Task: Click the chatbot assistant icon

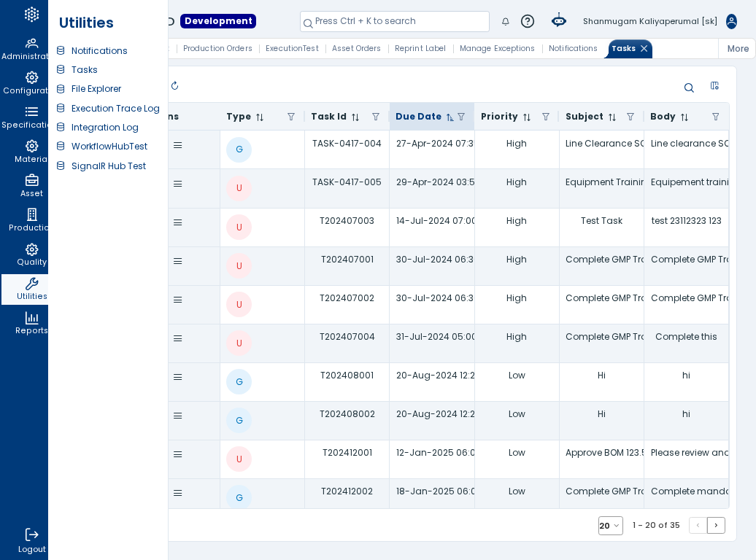Action: pos(559,20)
